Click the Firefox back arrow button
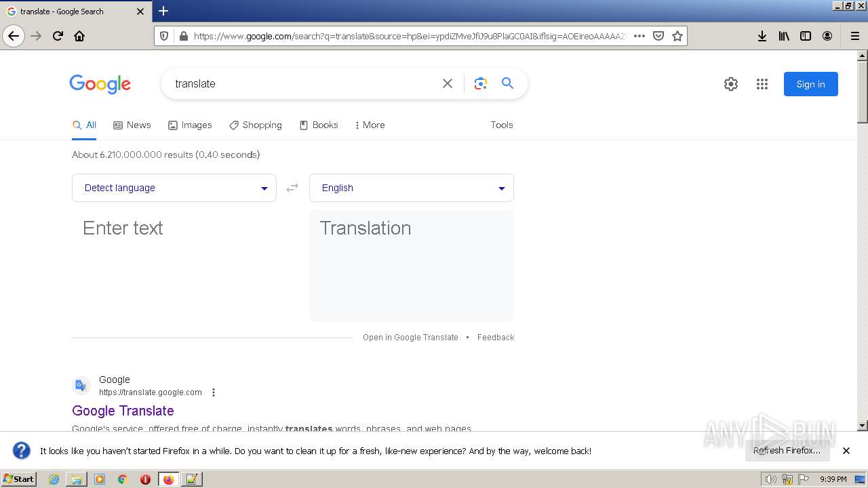Screen dimensions: 868x488 (14, 36)
